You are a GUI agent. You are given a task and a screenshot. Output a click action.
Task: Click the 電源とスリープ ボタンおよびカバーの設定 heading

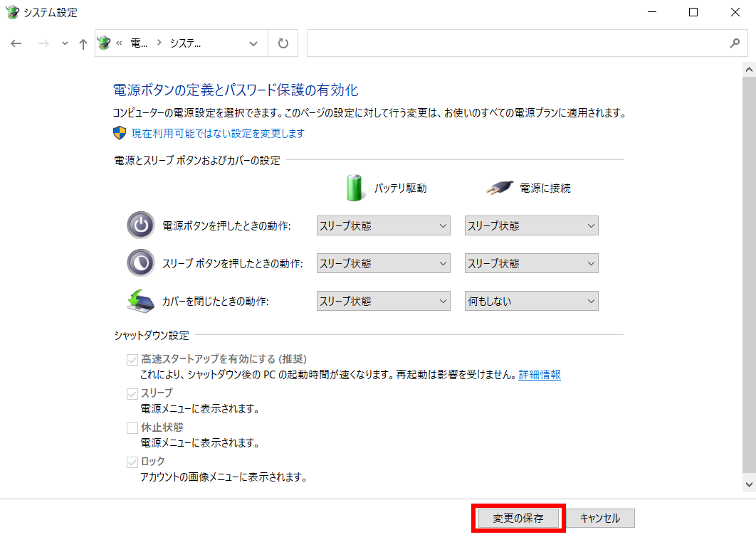point(196,160)
